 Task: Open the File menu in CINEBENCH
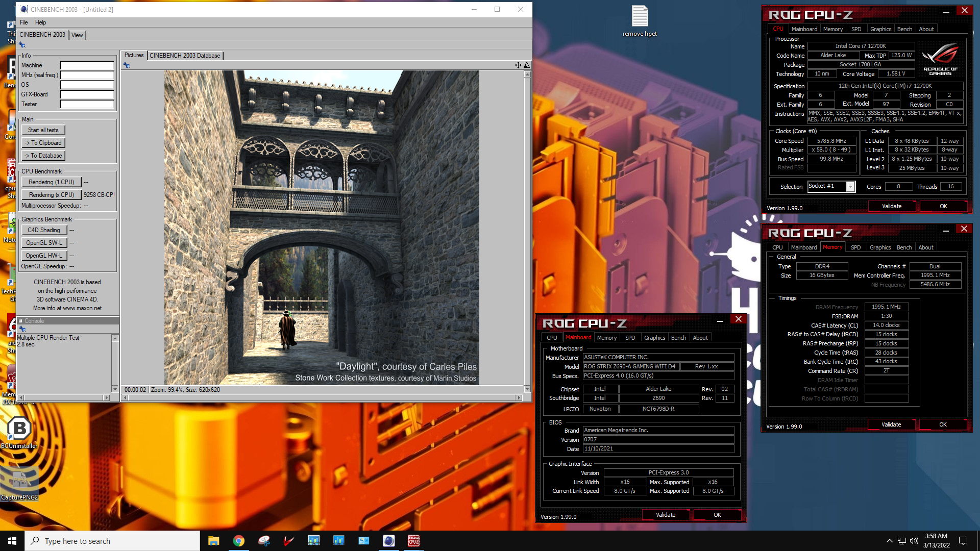click(x=23, y=22)
